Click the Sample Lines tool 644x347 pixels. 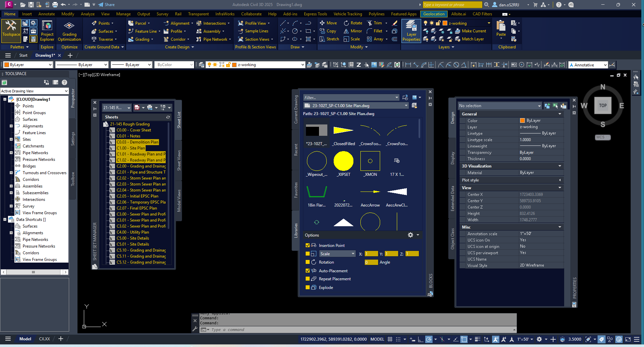point(253,31)
